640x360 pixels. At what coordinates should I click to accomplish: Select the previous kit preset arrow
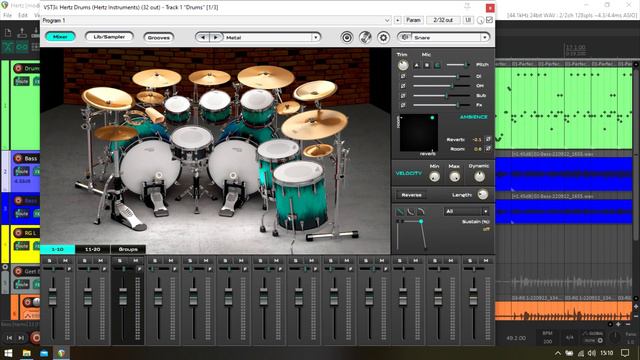(203, 38)
